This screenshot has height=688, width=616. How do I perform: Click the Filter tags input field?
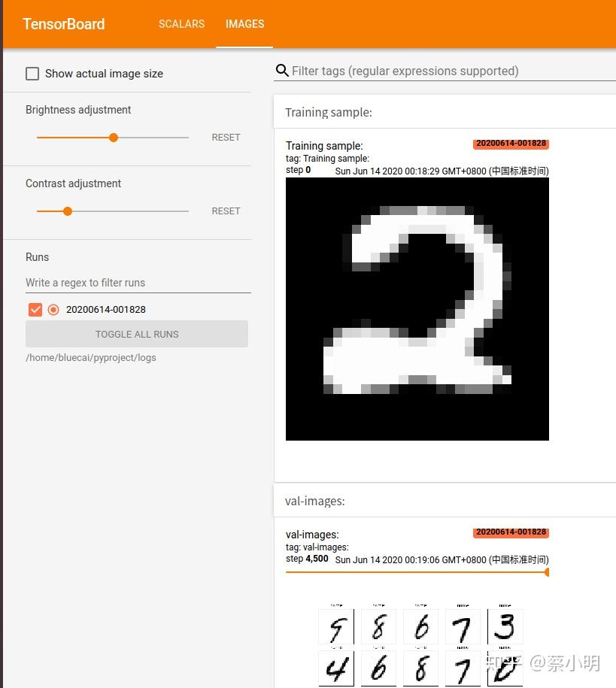click(x=414, y=71)
